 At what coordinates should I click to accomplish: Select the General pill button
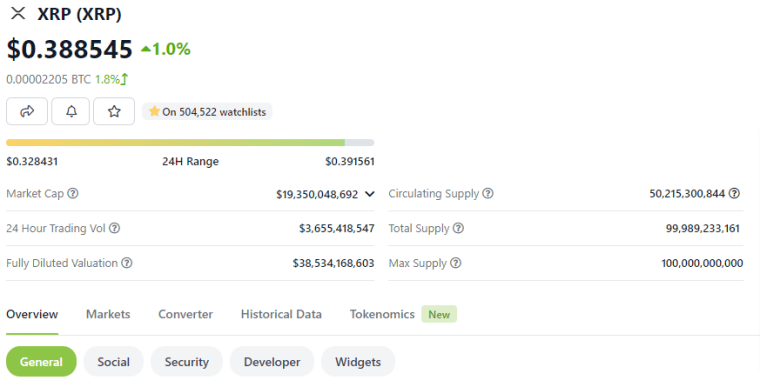pyautogui.click(x=41, y=362)
